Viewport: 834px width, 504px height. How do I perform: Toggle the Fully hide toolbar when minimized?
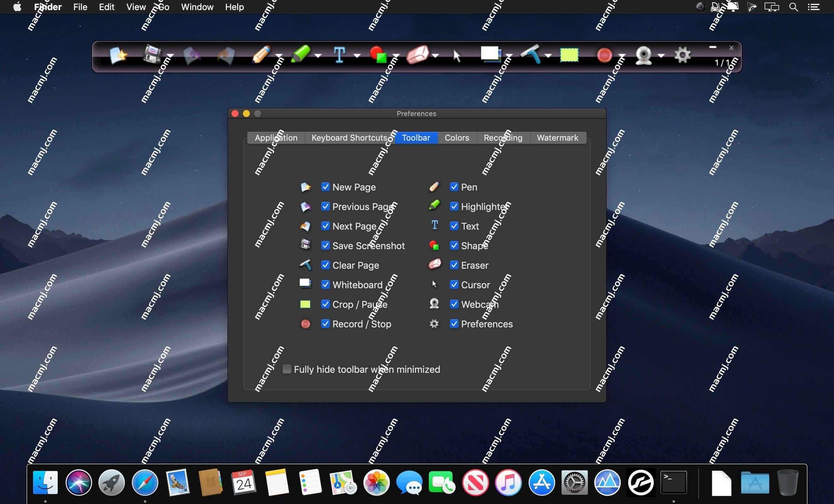(286, 369)
